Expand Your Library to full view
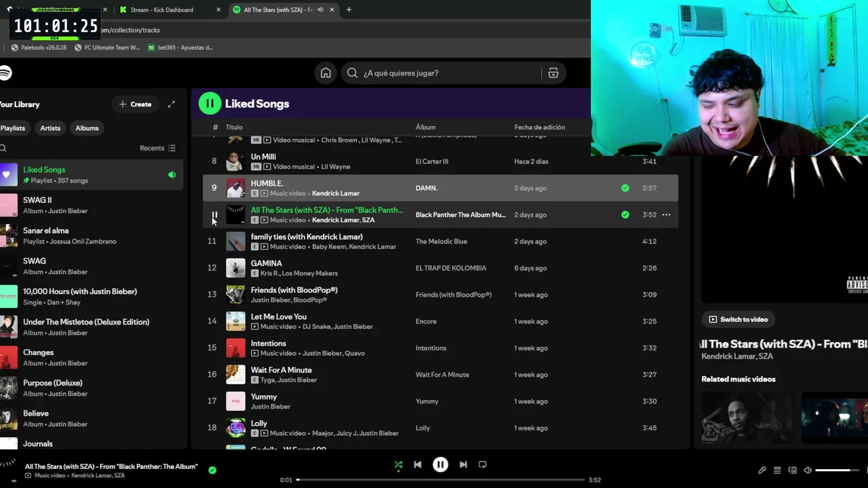868x488 pixels. tap(172, 104)
